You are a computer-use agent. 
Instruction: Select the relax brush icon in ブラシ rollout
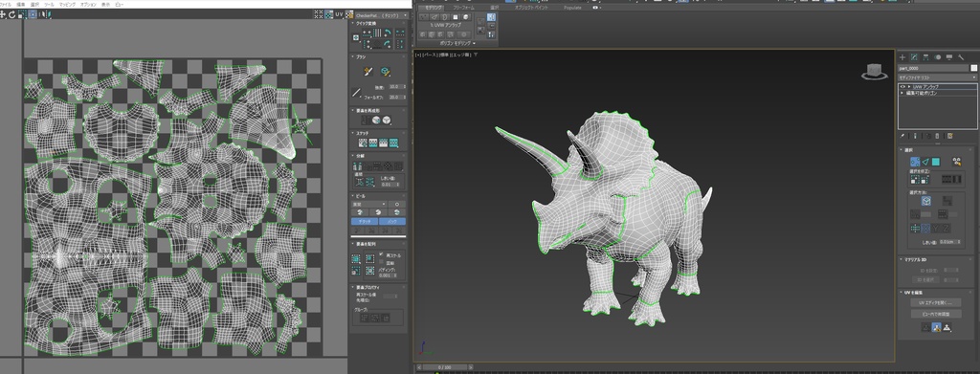point(385,71)
